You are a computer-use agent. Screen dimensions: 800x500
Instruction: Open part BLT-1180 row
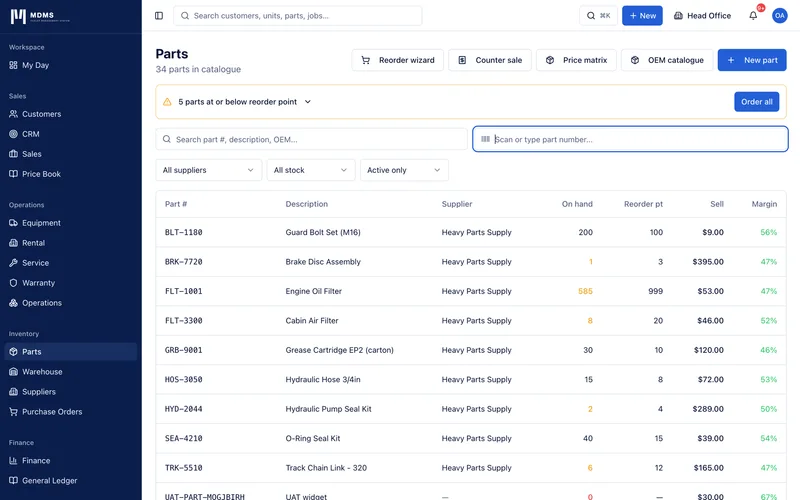pos(471,232)
